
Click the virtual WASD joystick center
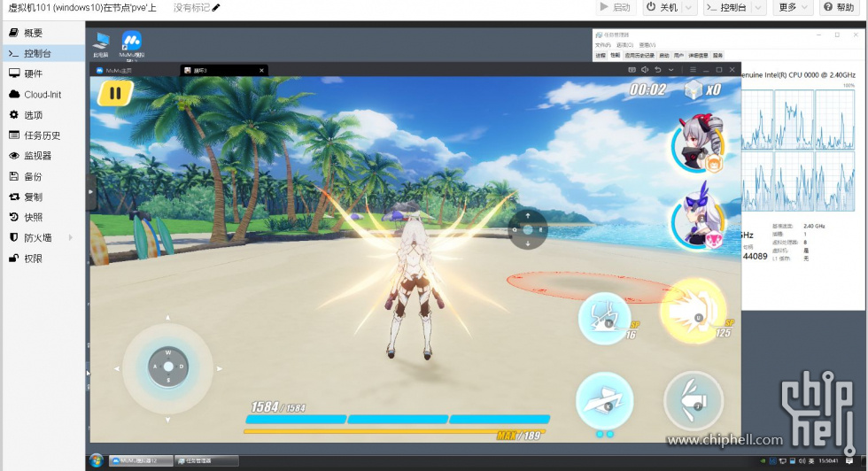point(168,367)
